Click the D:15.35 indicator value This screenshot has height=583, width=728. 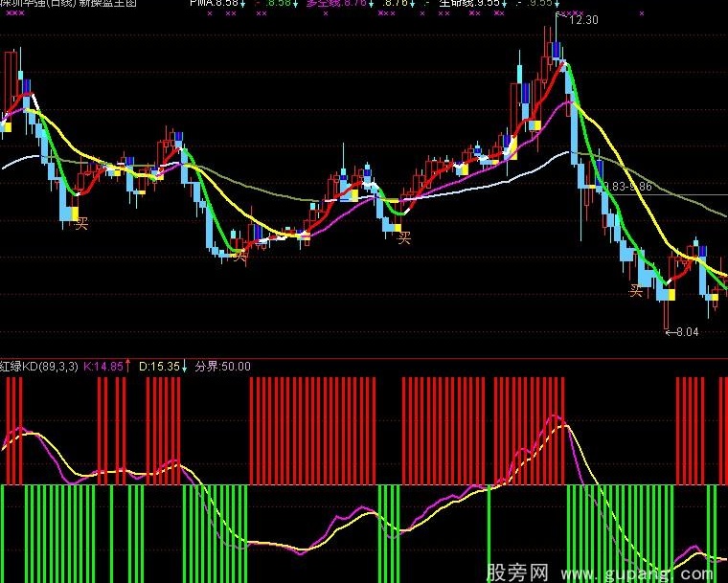159,367
